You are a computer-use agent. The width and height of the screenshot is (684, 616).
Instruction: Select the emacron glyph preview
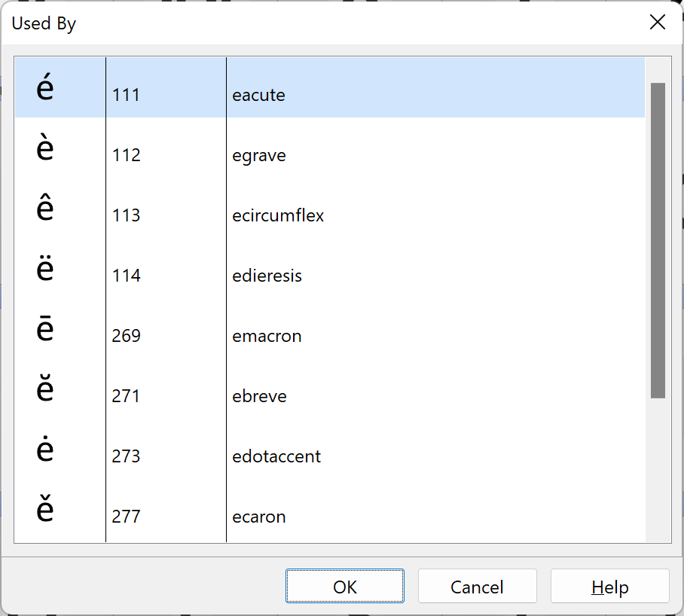coord(45,330)
